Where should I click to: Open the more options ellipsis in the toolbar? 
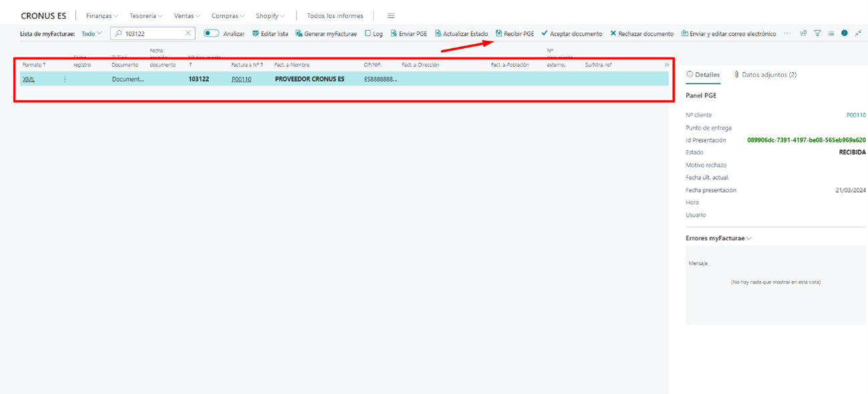787,33
